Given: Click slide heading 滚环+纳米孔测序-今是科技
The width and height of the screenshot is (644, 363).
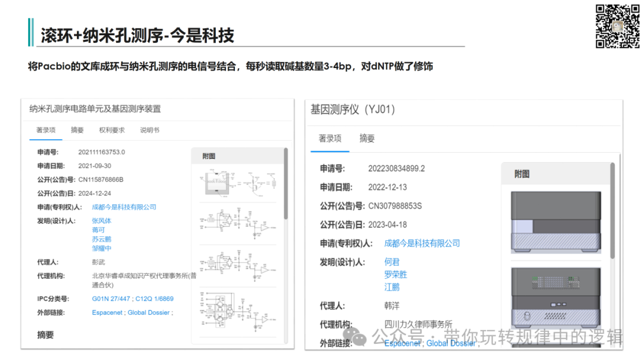Looking at the screenshot, I should coord(137,36).
